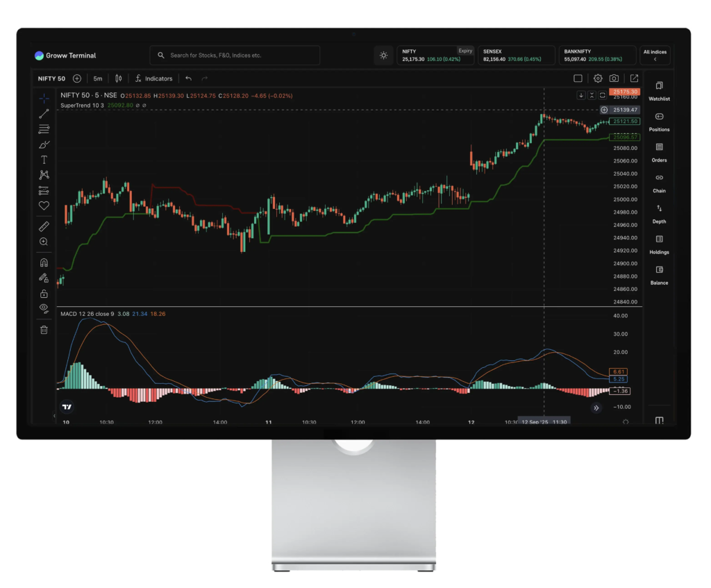Image resolution: width=711 pixels, height=588 pixels.
Task: Open the Watchlist side panel
Action: 659,91
